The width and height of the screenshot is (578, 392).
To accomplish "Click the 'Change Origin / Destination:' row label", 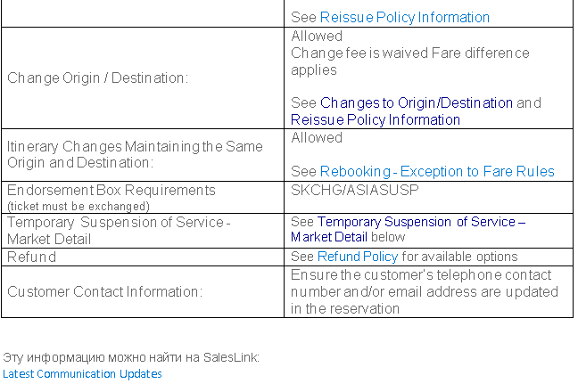I will pyautogui.click(x=98, y=78).
